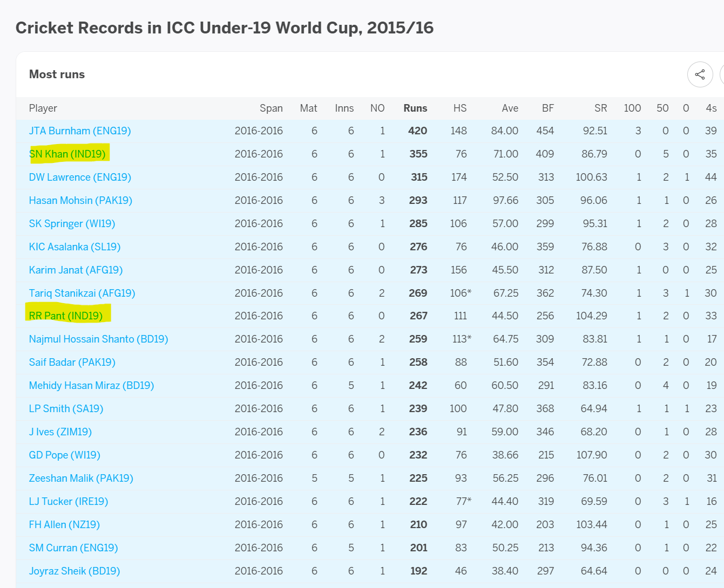Image resolution: width=724 pixels, height=588 pixels.
Task: Click high score 106* for Tariq Stanikzai
Action: tap(461, 293)
